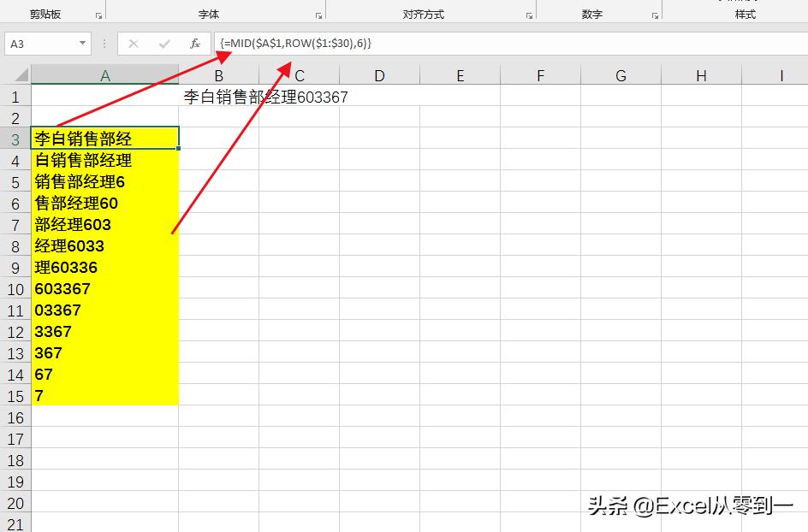Open the Name Box dropdown arrow
The height and width of the screenshot is (532, 808).
point(83,43)
